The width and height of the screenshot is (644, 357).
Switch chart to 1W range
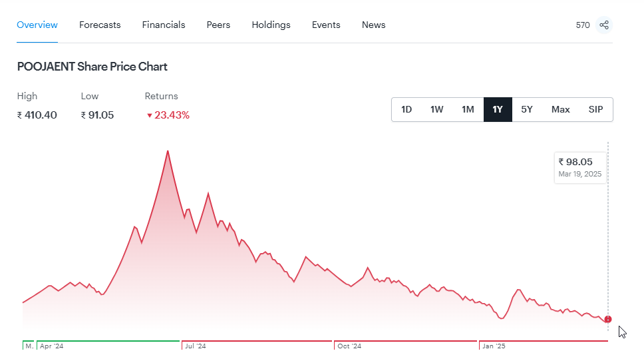coord(436,109)
